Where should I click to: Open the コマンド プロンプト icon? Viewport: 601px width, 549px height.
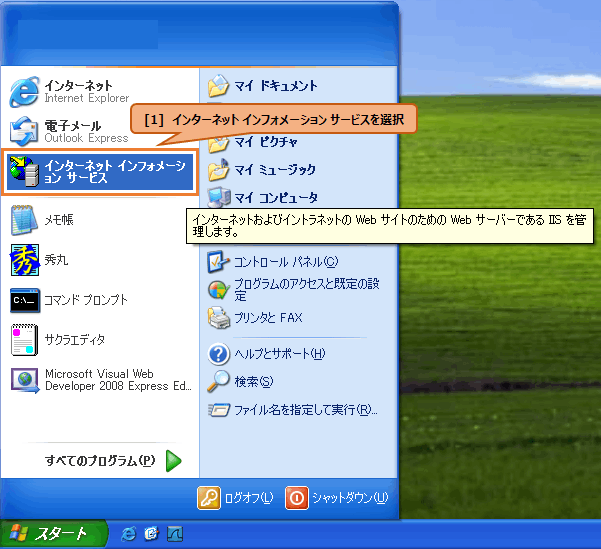coord(25,300)
